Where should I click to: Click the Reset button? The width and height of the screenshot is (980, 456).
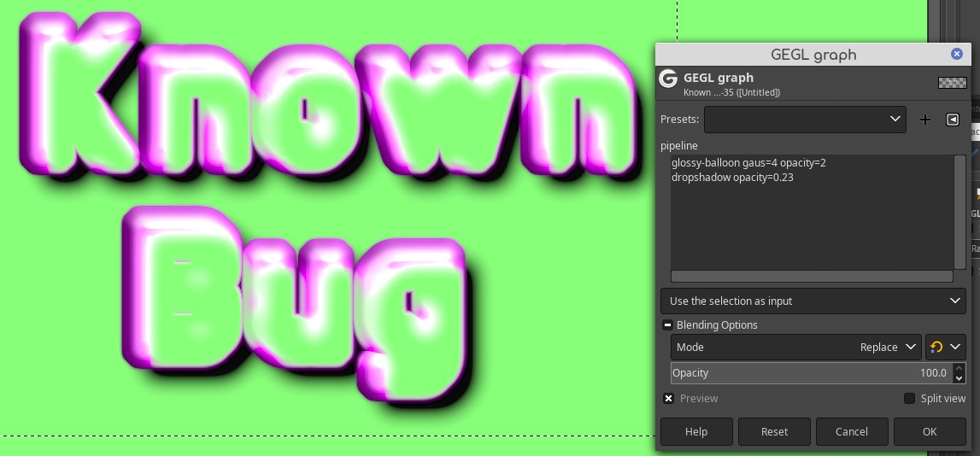tap(774, 431)
